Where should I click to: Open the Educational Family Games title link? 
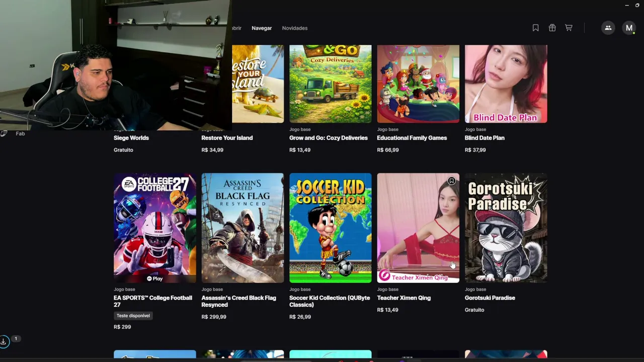point(412,138)
